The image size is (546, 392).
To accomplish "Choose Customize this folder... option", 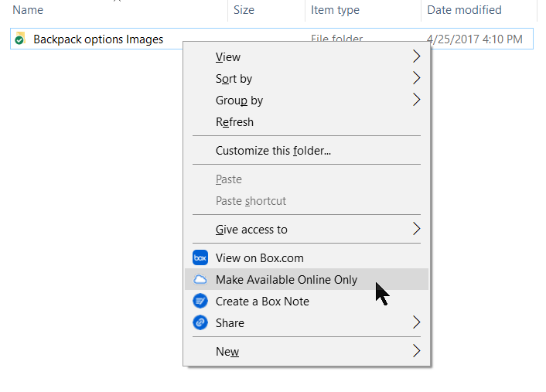I will point(273,151).
